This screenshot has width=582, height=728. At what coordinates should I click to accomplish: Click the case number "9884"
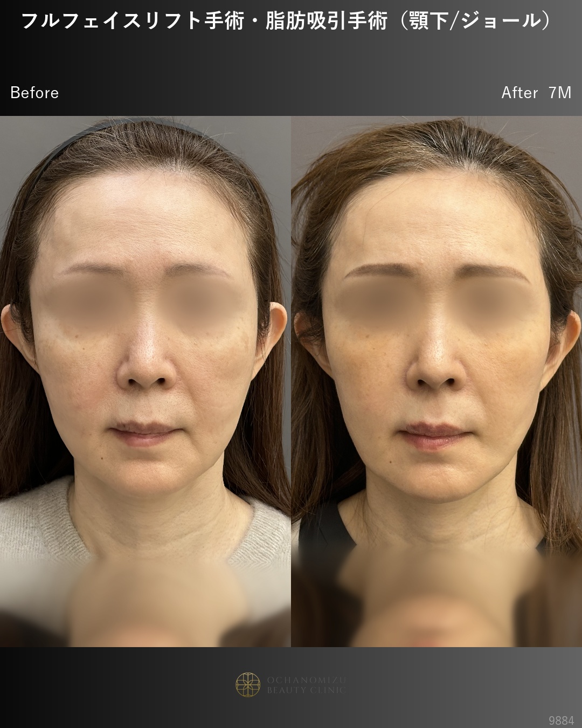pos(561,720)
